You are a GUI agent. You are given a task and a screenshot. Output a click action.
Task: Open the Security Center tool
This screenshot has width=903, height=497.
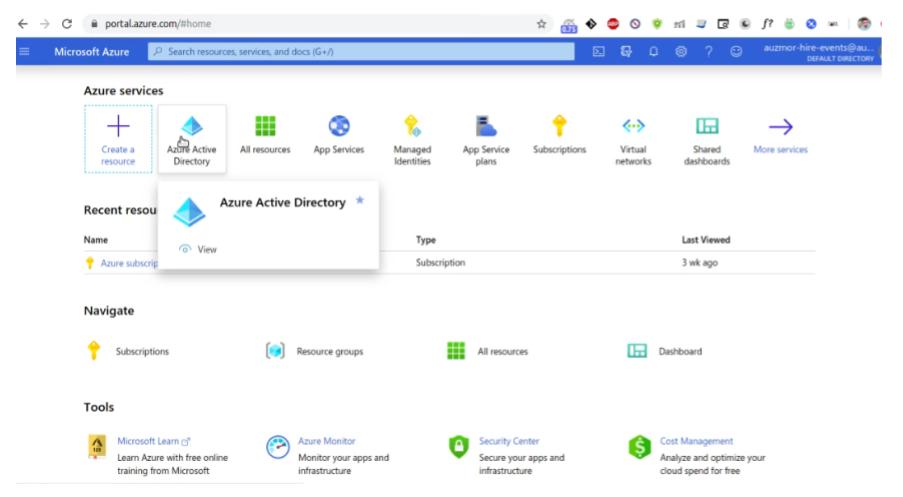tap(509, 441)
